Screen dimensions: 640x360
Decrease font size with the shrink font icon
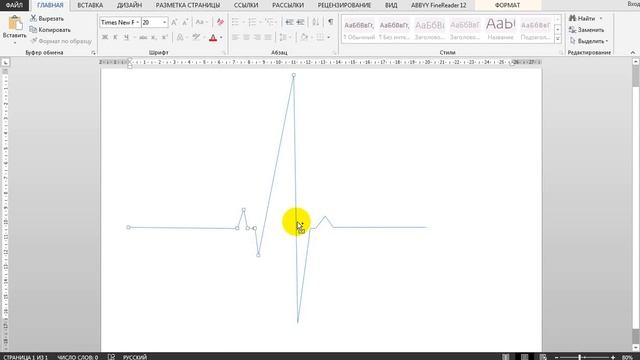[185, 22]
